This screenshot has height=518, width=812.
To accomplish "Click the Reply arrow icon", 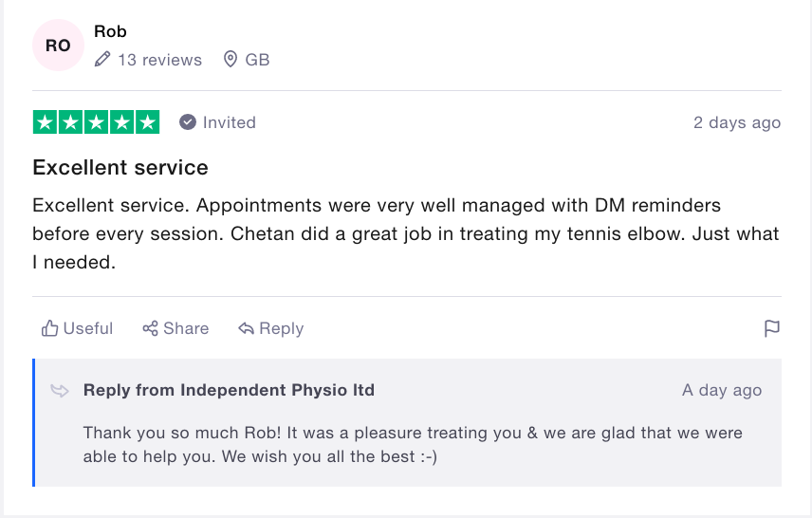I will [x=246, y=328].
